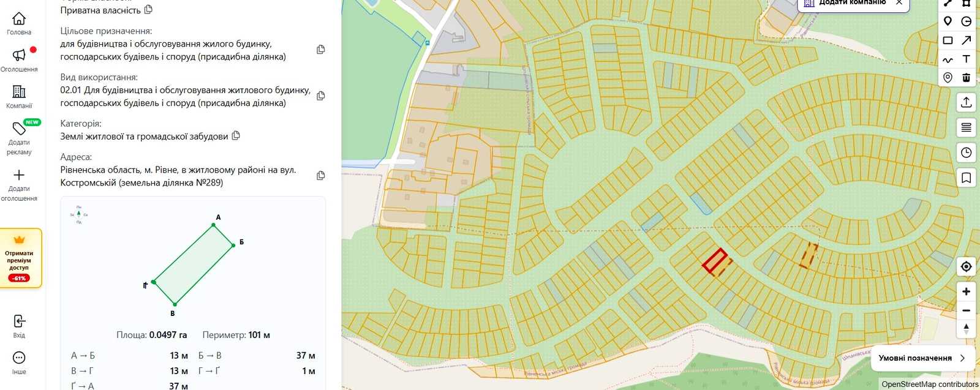
Task: Delete drawings with trash icon
Action: [x=967, y=78]
